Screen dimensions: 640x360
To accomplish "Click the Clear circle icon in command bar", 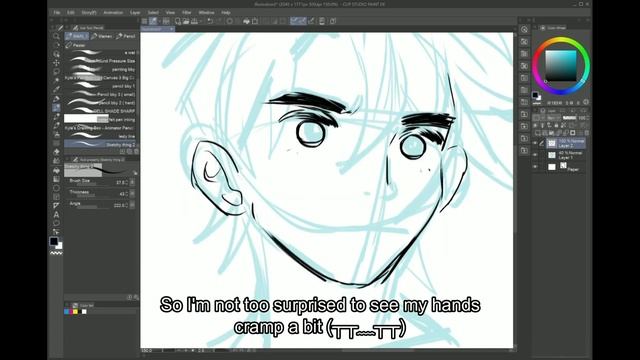I will 230,21.
